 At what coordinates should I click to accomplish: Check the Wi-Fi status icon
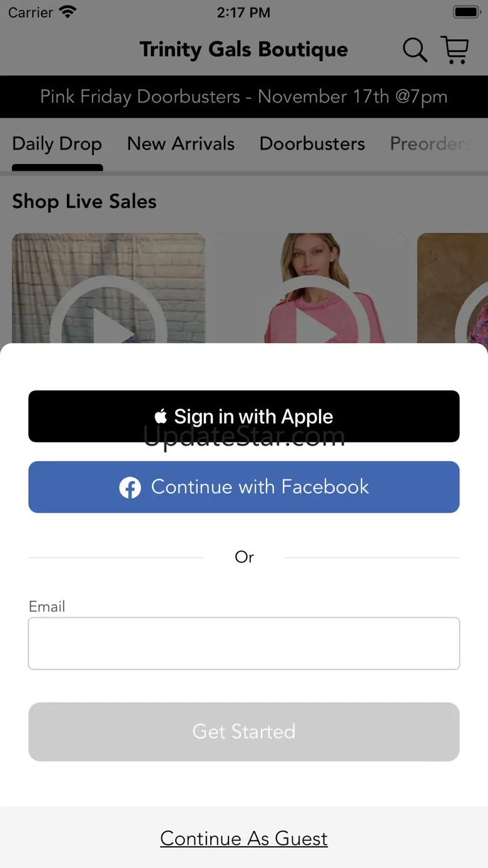click(67, 12)
